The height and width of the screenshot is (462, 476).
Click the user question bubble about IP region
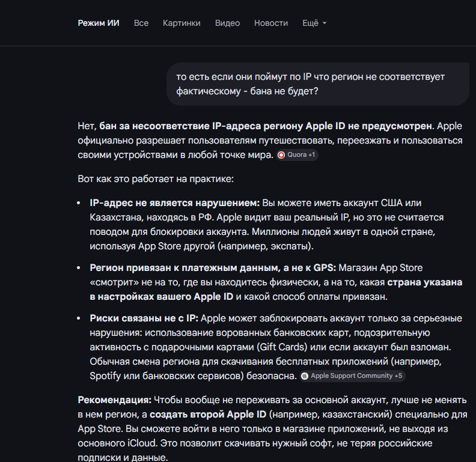pyautogui.click(x=317, y=84)
